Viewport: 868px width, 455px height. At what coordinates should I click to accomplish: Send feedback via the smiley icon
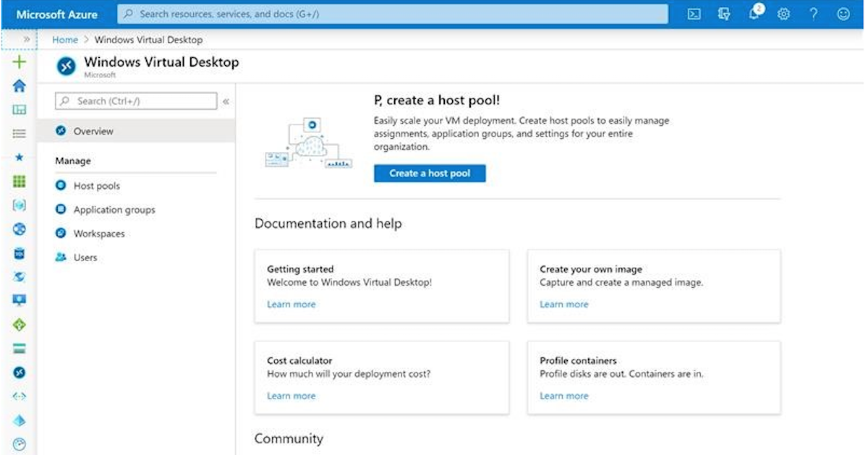[x=843, y=14]
